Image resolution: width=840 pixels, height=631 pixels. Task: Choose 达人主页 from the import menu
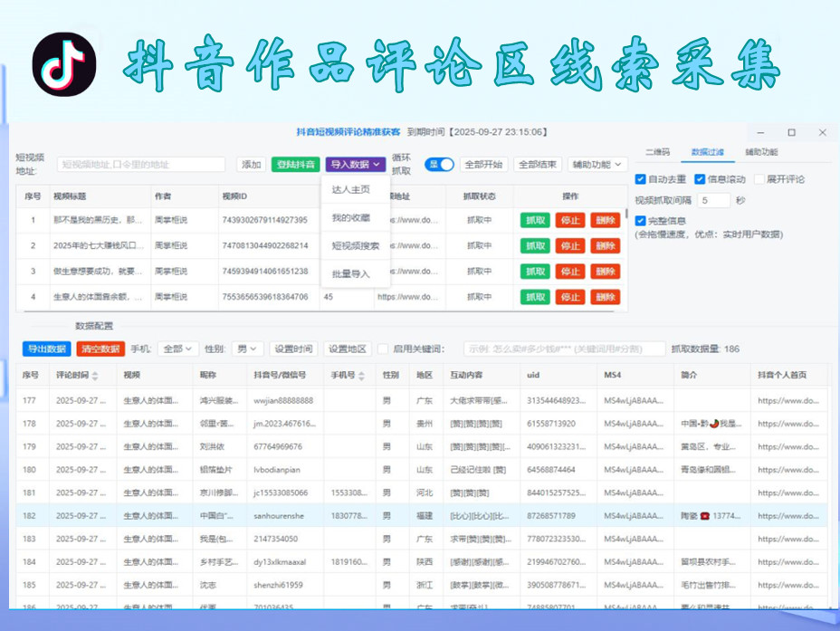click(x=351, y=189)
